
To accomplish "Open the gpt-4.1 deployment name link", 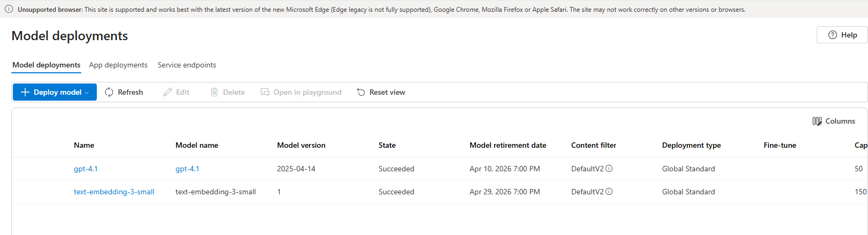I will (x=86, y=169).
